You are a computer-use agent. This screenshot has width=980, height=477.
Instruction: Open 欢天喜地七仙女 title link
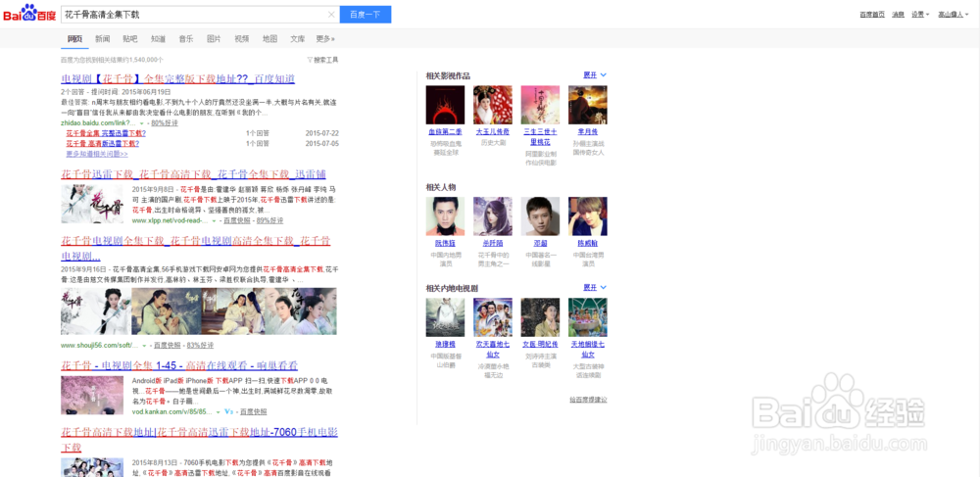click(x=493, y=349)
